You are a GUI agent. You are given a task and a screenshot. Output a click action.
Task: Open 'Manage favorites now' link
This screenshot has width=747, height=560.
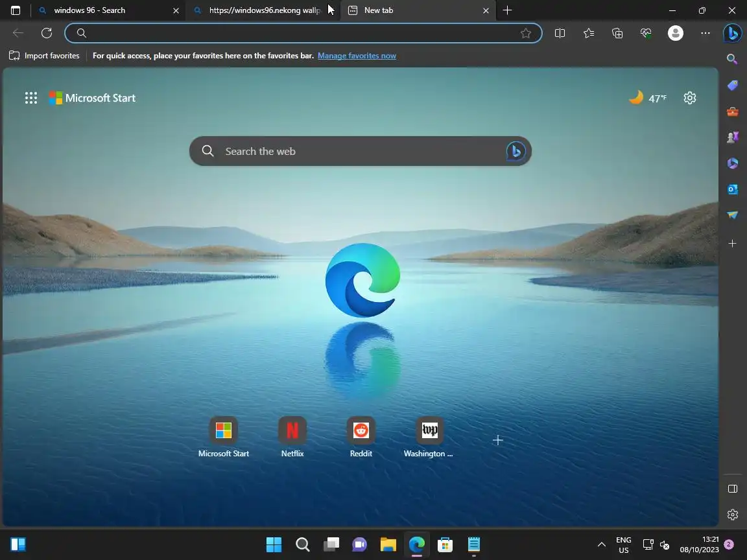(357, 56)
